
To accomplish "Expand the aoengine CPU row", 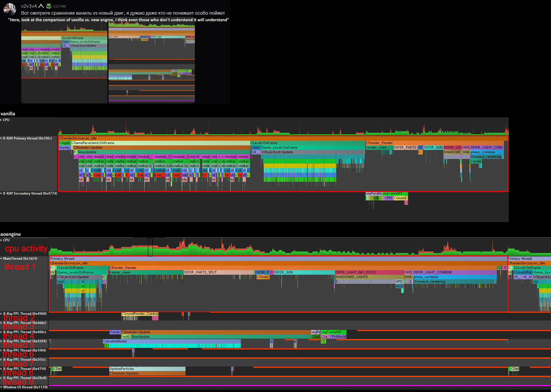I will 1,240.
